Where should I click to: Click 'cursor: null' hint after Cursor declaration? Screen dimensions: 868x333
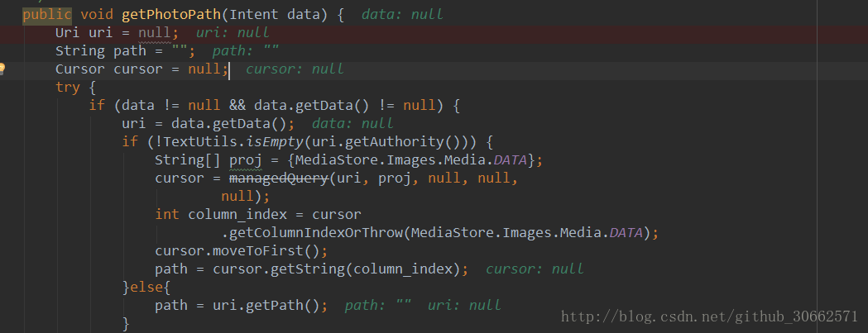(295, 69)
